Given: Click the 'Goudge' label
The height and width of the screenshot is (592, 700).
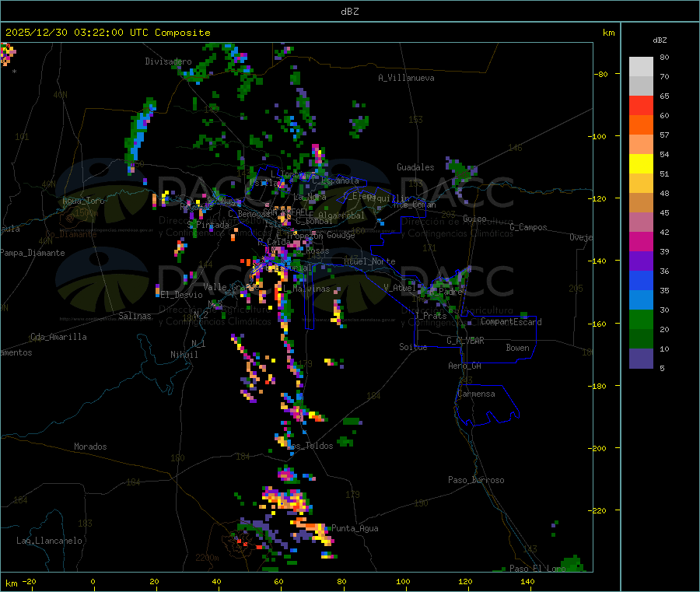Looking at the screenshot, I should click(341, 235).
